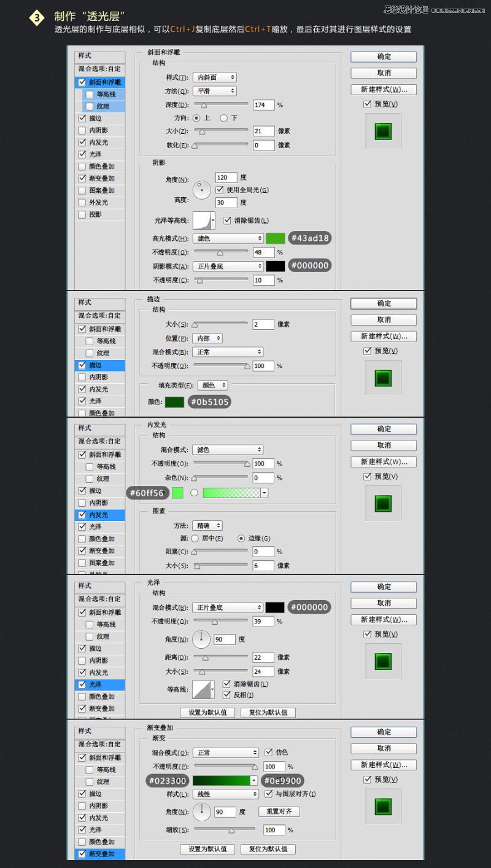Select direction 下 radio button
The width and height of the screenshot is (491, 868).
pos(223,117)
